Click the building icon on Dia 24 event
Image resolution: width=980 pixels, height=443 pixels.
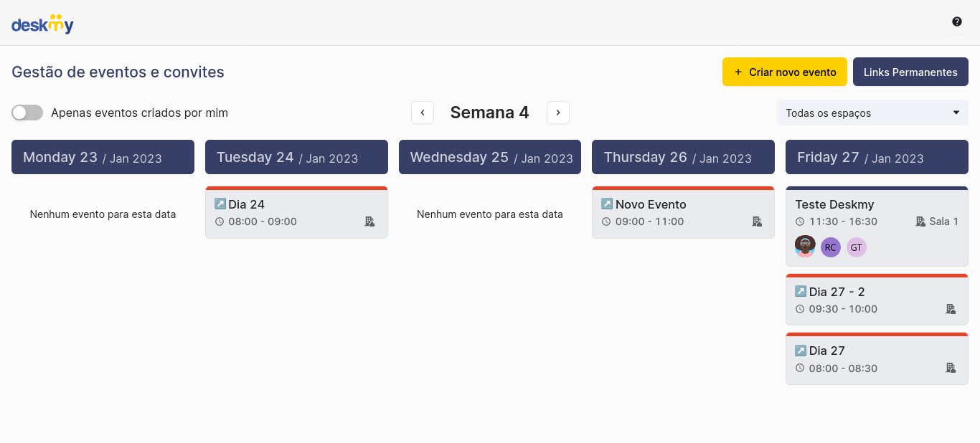tap(369, 221)
